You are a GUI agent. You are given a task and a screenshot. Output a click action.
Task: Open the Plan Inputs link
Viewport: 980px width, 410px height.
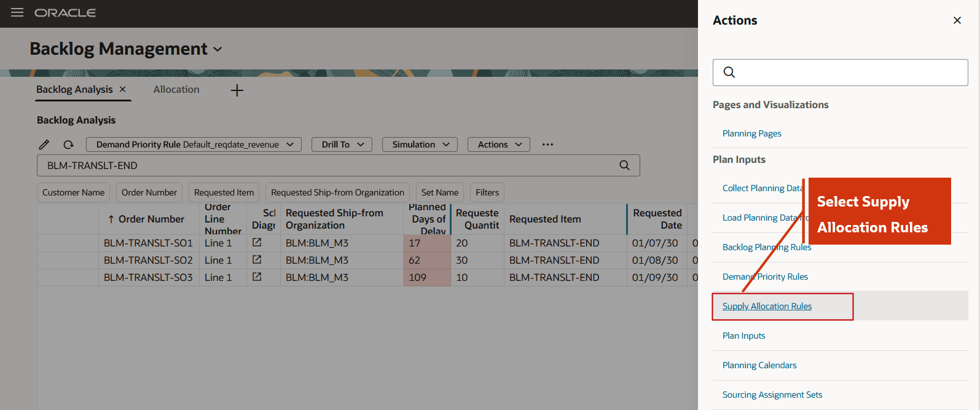tap(743, 336)
